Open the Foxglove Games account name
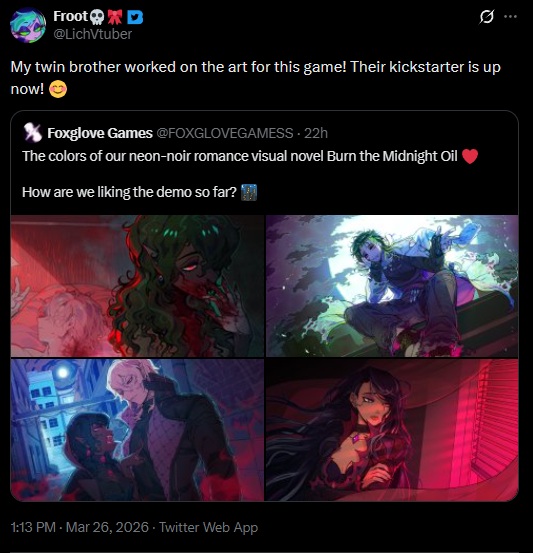The width and height of the screenshot is (533, 553). [100, 133]
